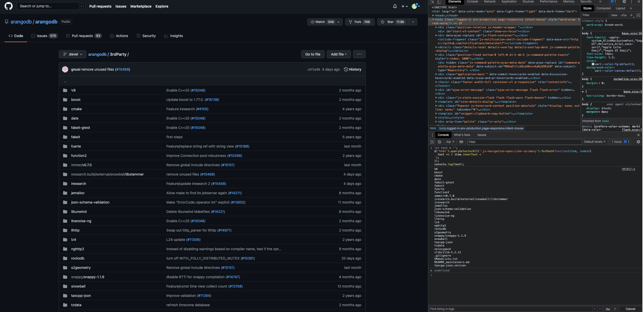The image size is (644, 312).
Task: Show the console sidebar panel
Action: (432, 142)
